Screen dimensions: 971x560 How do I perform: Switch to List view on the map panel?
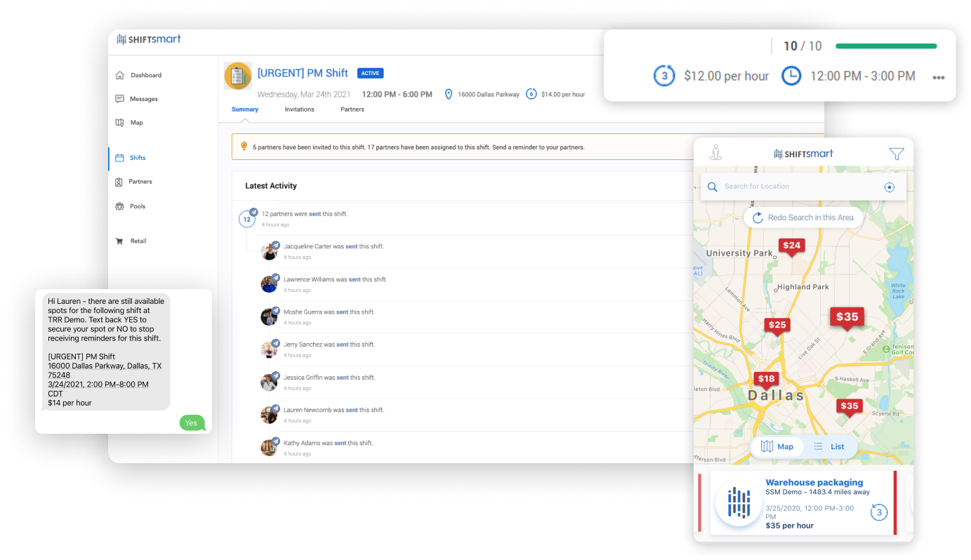[x=831, y=446]
